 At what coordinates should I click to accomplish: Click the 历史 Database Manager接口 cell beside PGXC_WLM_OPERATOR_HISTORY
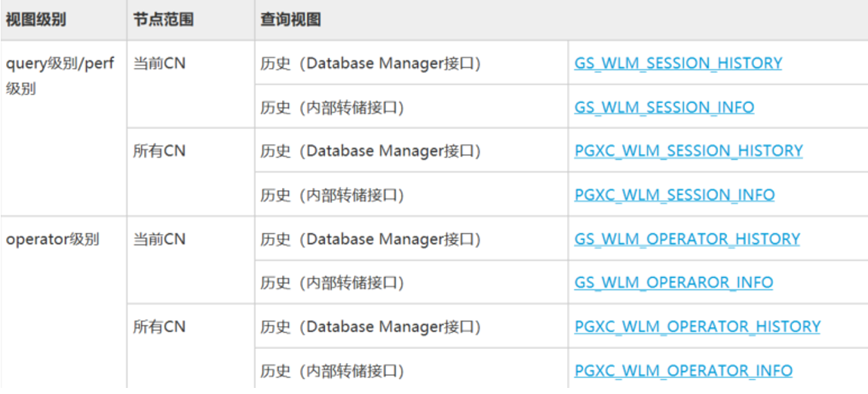370,326
